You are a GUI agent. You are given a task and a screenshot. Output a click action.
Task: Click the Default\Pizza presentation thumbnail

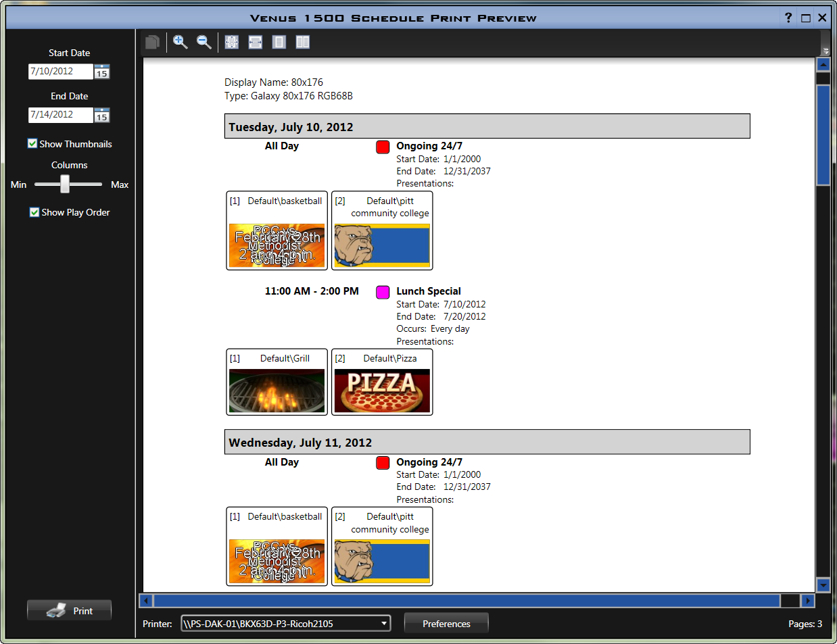click(x=382, y=391)
